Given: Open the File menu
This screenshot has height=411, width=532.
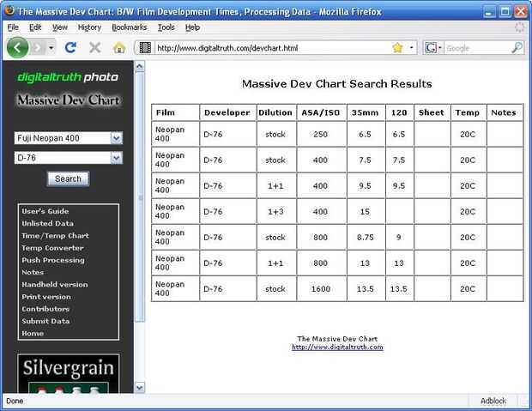Looking at the screenshot, I should click(x=13, y=27).
